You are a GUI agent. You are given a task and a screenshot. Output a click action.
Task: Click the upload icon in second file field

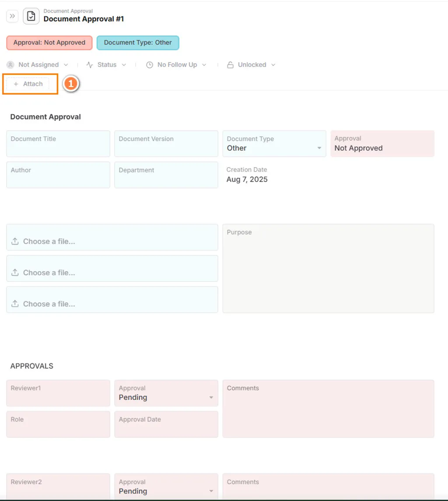click(x=15, y=273)
